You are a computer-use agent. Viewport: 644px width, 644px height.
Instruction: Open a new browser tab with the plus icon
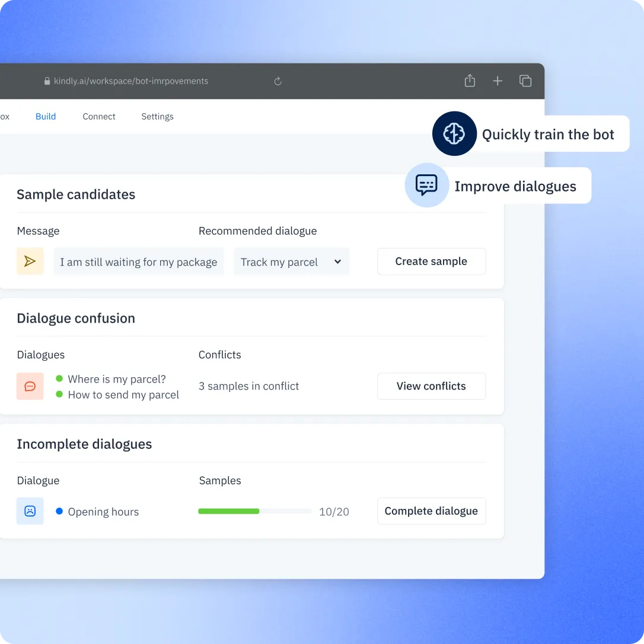tap(498, 81)
